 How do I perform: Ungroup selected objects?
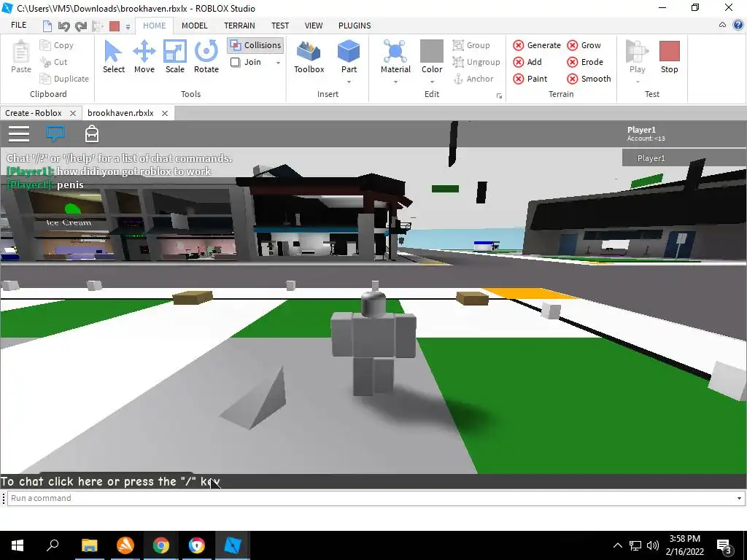pyautogui.click(x=476, y=62)
